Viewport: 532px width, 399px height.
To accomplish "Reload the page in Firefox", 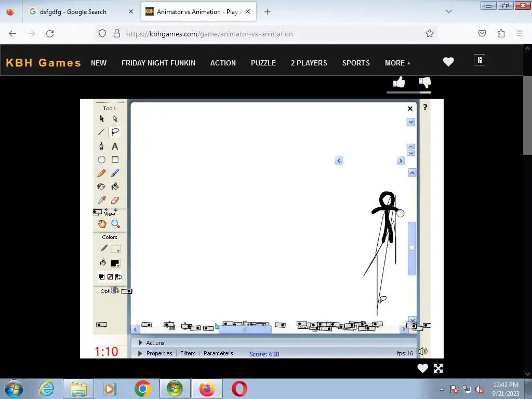I will (x=50, y=34).
